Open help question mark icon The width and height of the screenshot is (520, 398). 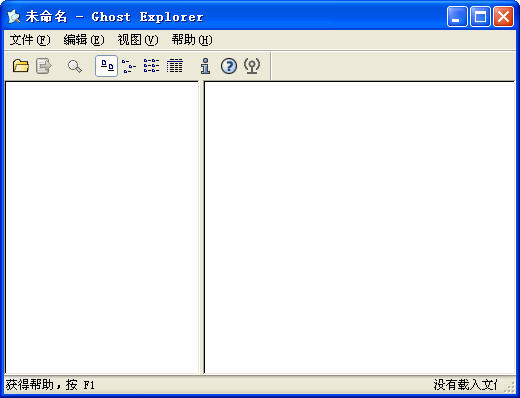[x=229, y=66]
